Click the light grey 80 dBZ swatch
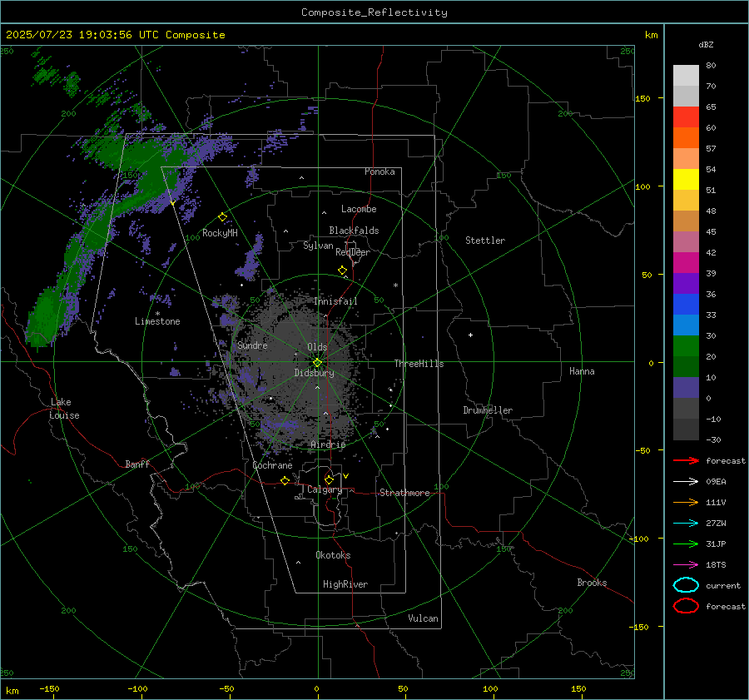The image size is (749, 700). click(686, 75)
